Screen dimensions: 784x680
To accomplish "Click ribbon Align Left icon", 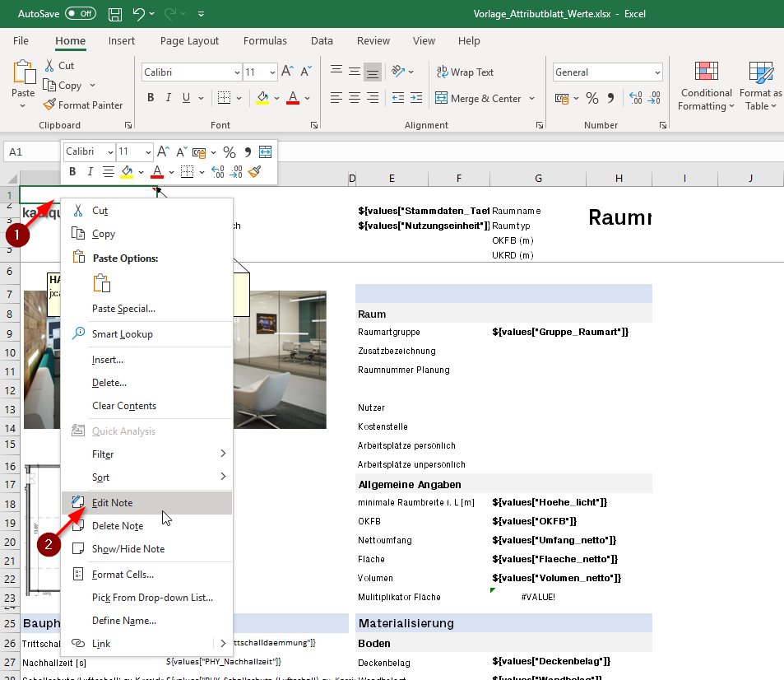I will pyautogui.click(x=336, y=98).
